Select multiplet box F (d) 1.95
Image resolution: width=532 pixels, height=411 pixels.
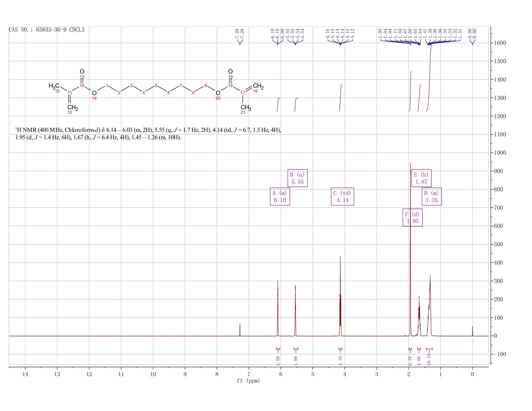[413, 218]
